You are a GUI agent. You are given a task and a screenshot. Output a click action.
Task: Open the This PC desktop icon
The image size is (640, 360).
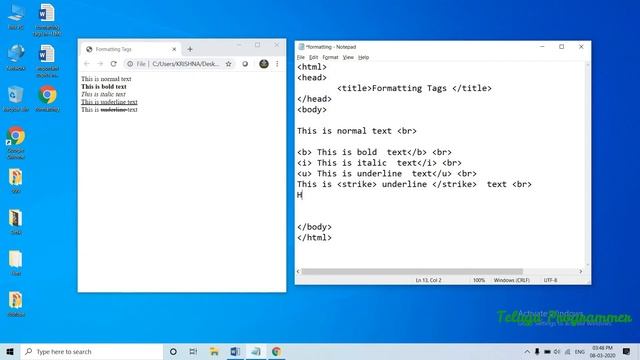click(16, 16)
